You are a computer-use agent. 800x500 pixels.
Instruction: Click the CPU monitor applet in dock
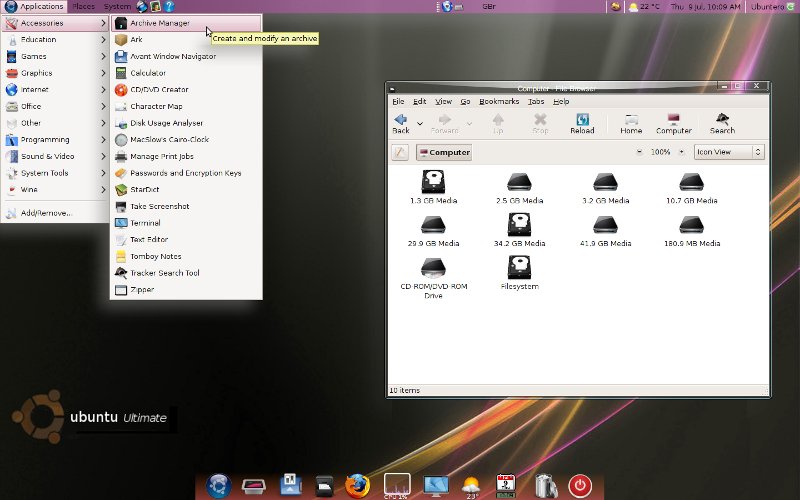[x=397, y=486]
